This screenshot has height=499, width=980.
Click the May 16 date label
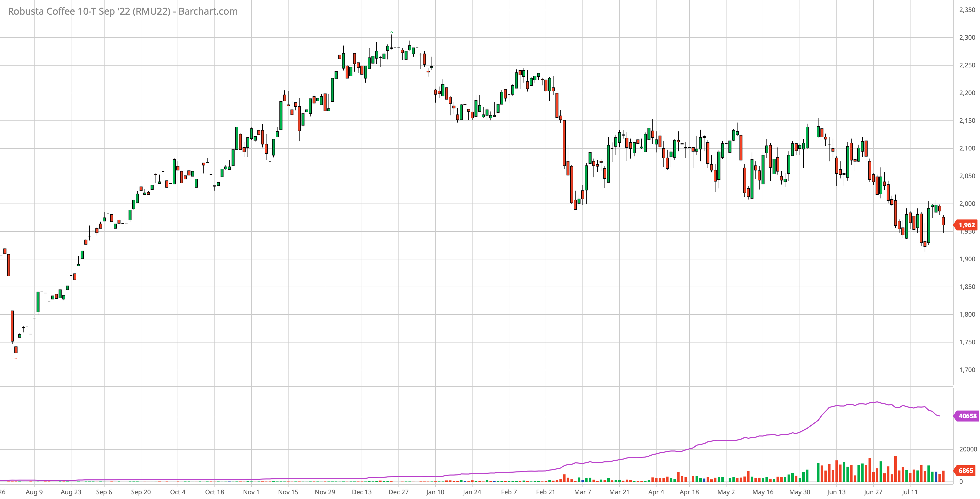click(763, 492)
